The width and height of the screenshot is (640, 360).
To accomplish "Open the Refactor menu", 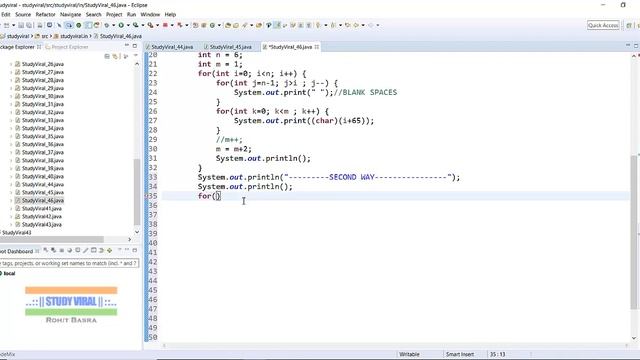I will (x=45, y=14).
